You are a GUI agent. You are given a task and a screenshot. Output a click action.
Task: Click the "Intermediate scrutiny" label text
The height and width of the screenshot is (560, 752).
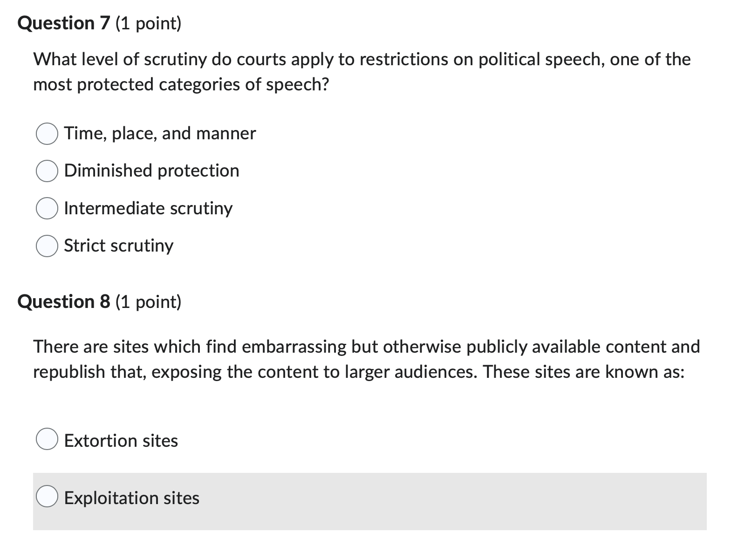[148, 208]
